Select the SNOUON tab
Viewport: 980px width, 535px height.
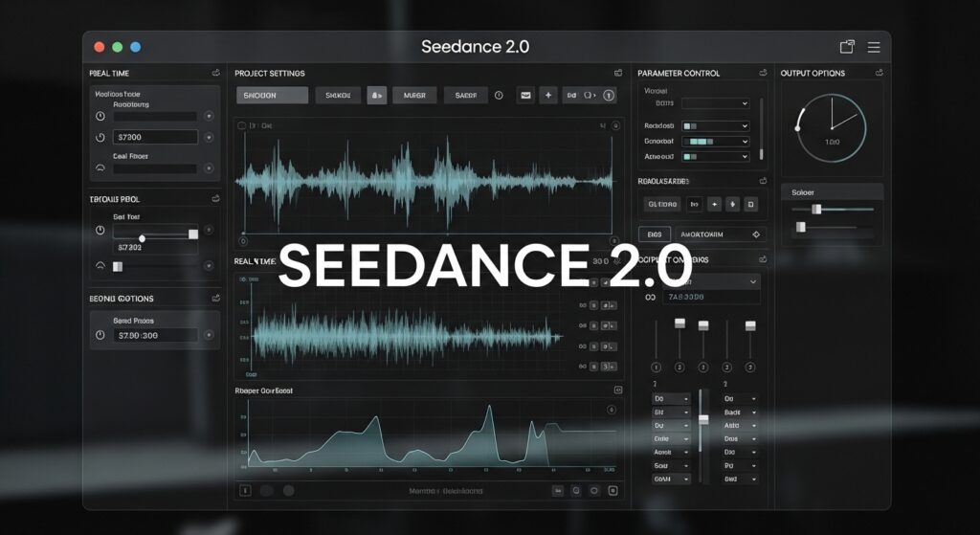click(x=272, y=96)
